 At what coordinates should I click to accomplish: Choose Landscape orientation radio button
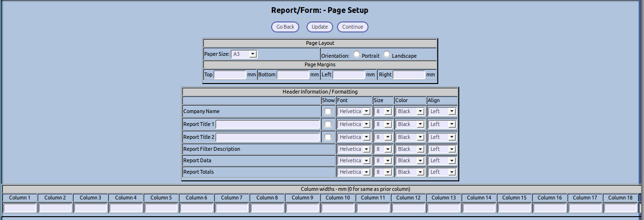[387, 54]
